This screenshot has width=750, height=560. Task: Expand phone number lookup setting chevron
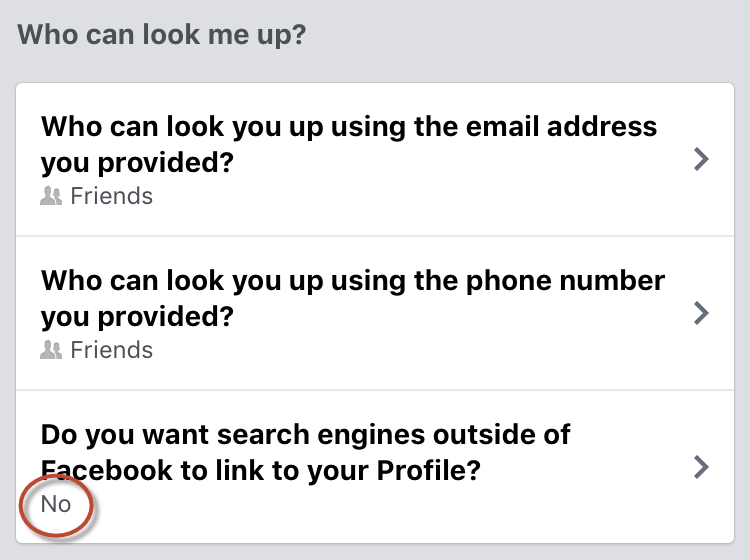(x=701, y=313)
